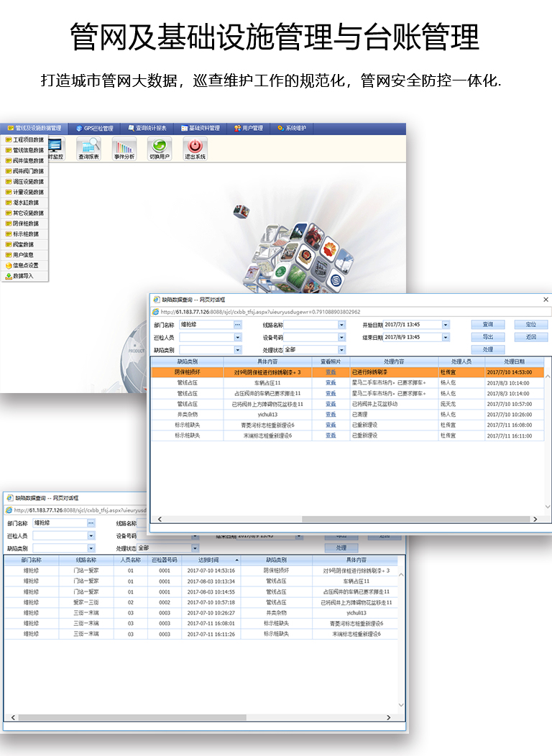Click the red 退出系统 power icon

[x=195, y=148]
